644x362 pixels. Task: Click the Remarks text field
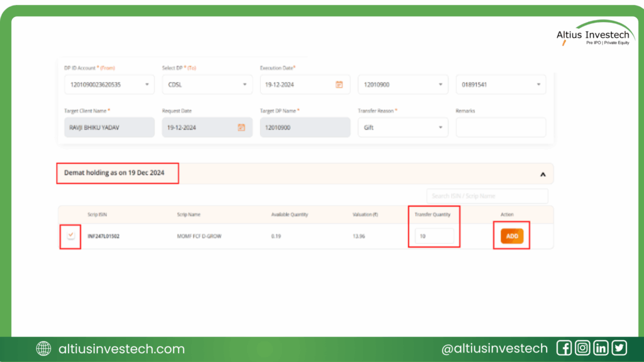(x=501, y=127)
